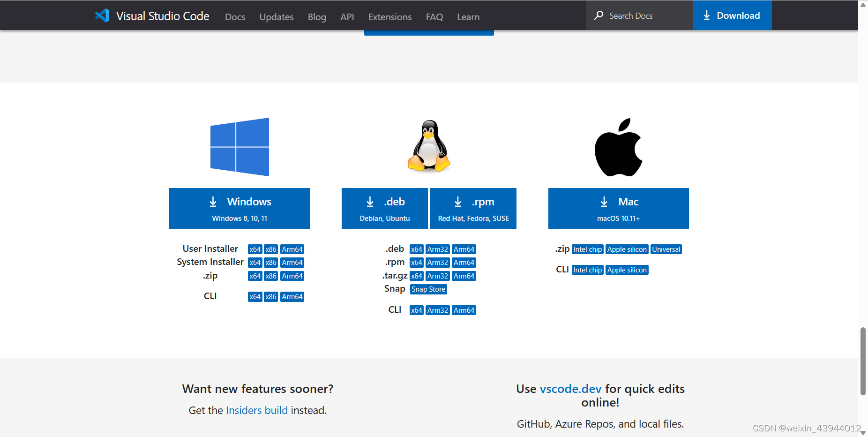Open the Learn navigation link
The image size is (868, 437).
click(x=468, y=17)
